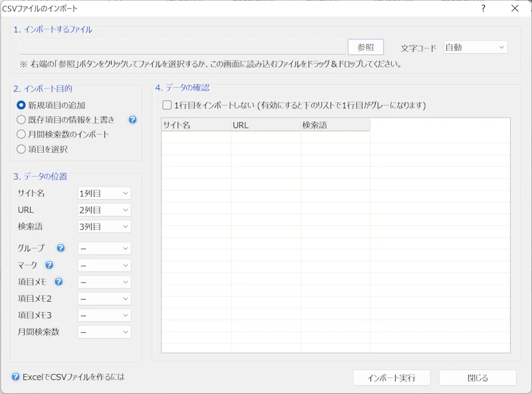The width and height of the screenshot is (532, 394).
Task: Open help for 既存項目の情報を上書き option
Action: (132, 120)
